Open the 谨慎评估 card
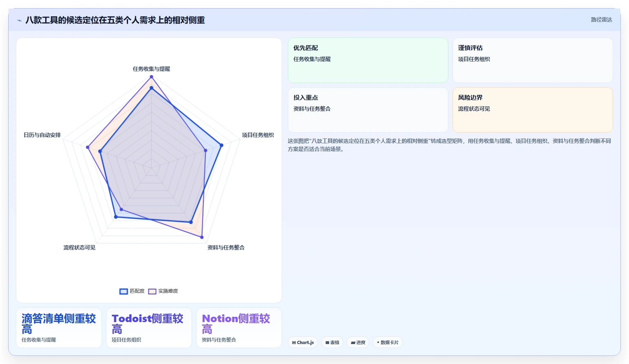This screenshot has height=364, width=629. click(533, 60)
